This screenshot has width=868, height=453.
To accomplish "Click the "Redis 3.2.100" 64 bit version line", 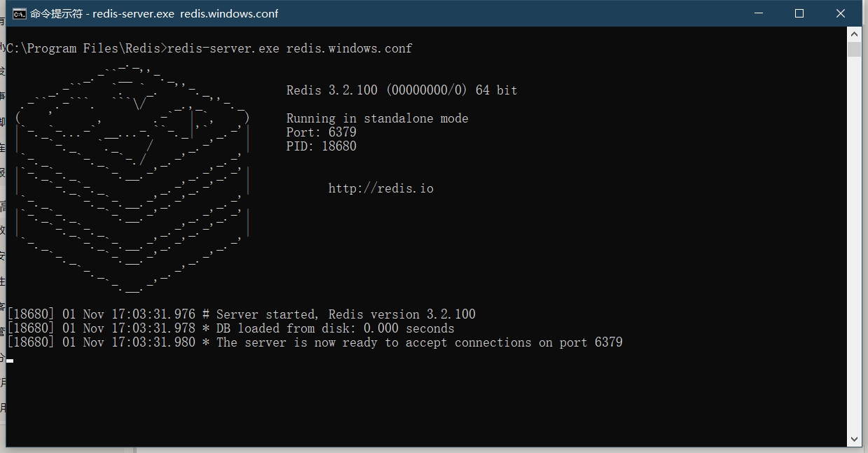I will (401, 90).
